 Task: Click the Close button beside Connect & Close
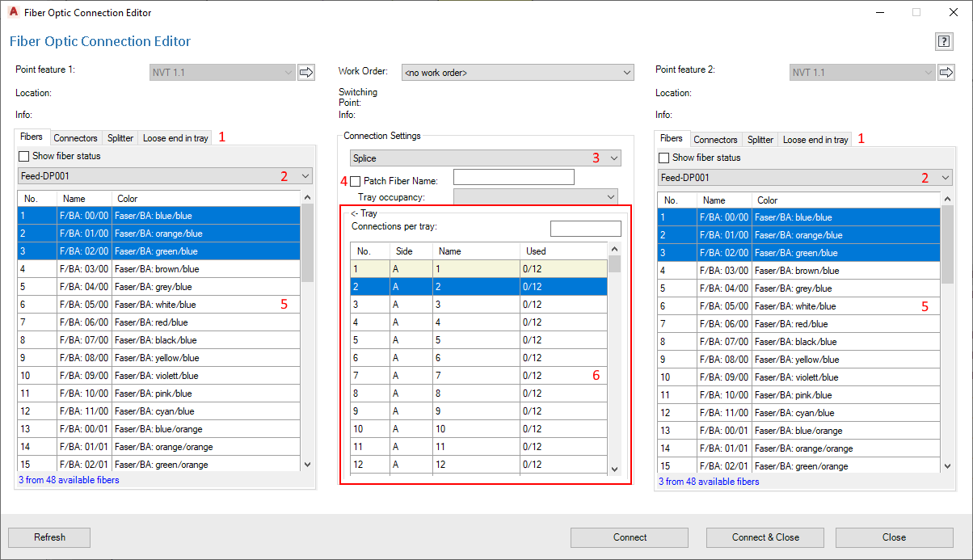coord(894,537)
